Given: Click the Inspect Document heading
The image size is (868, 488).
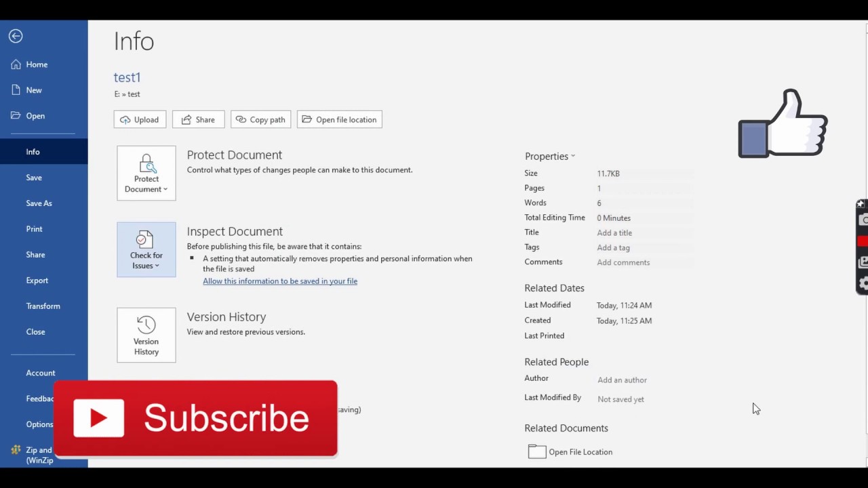Looking at the screenshot, I should (x=235, y=231).
